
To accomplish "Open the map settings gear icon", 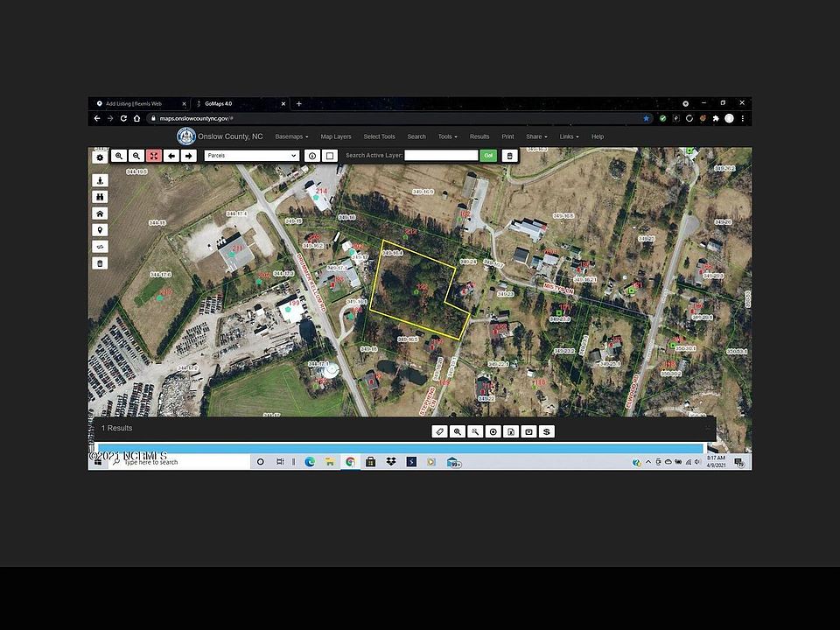I will (100, 157).
